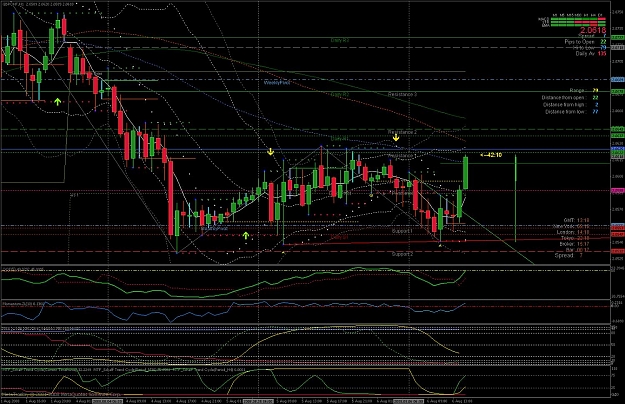Click the blue price tag of the WeeklyPivot line on the axis

pyautogui.click(x=617, y=79)
